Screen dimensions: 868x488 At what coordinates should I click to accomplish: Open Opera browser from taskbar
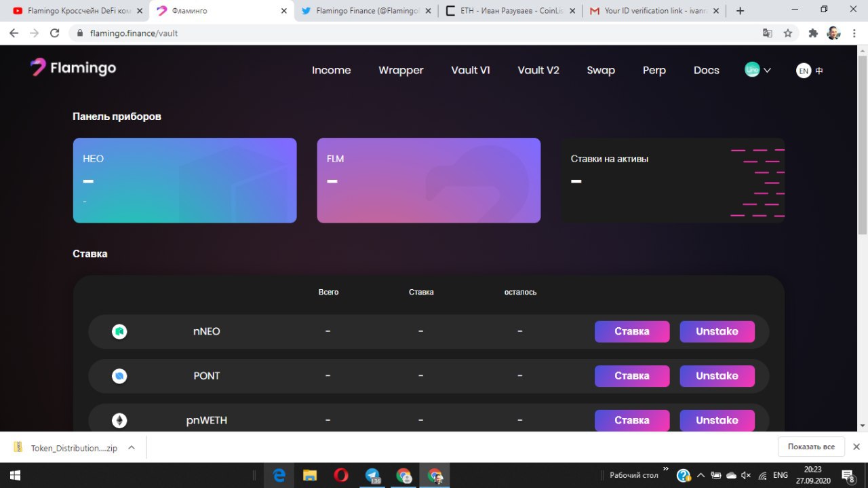(341, 475)
